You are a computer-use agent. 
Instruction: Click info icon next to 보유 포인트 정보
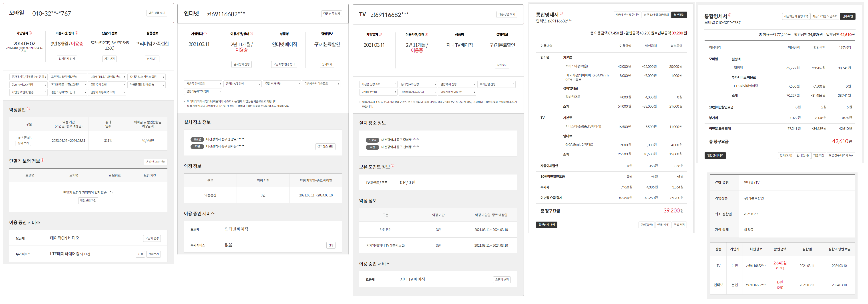coord(392,166)
